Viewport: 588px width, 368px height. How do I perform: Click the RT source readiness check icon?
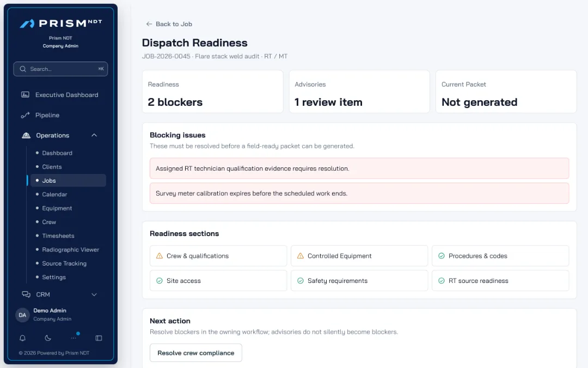pyautogui.click(x=442, y=281)
